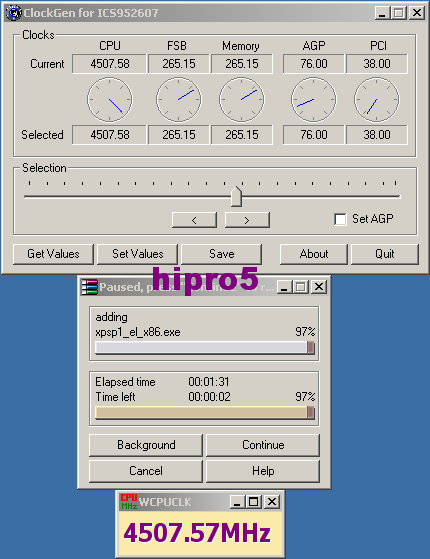
Task: Click the Selected PCI value field
Action: (377, 135)
